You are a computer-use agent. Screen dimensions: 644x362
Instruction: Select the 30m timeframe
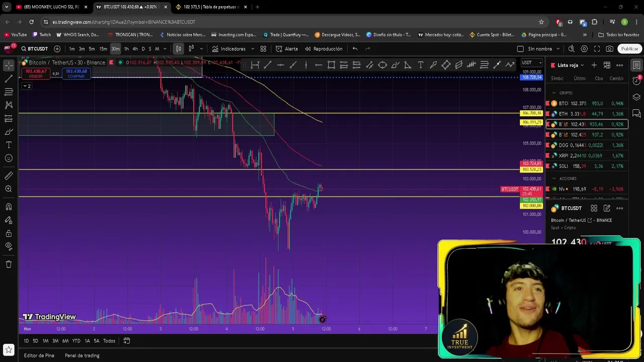115,49
